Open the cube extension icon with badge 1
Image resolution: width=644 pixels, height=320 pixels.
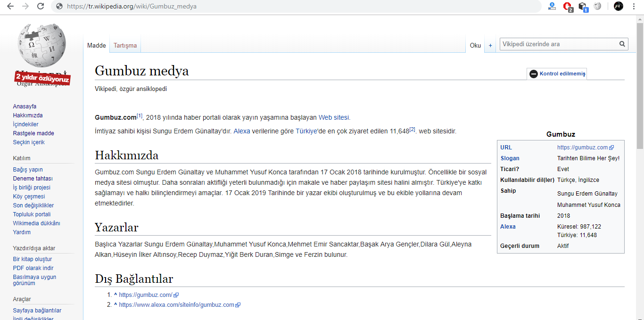click(583, 7)
